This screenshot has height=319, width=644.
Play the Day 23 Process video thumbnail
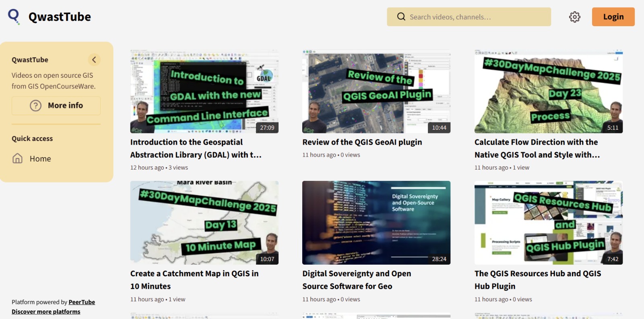pyautogui.click(x=548, y=91)
